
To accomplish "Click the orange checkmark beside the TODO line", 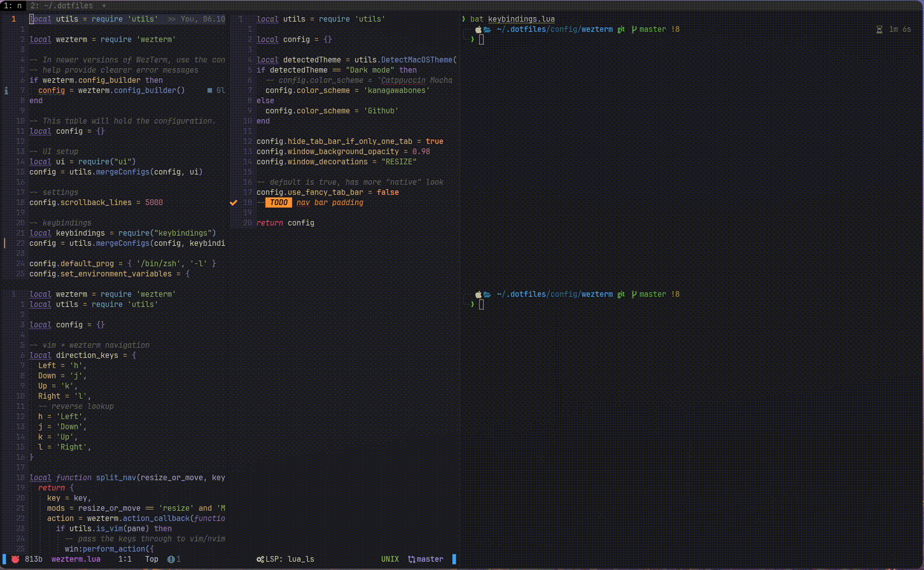I will 234,203.
